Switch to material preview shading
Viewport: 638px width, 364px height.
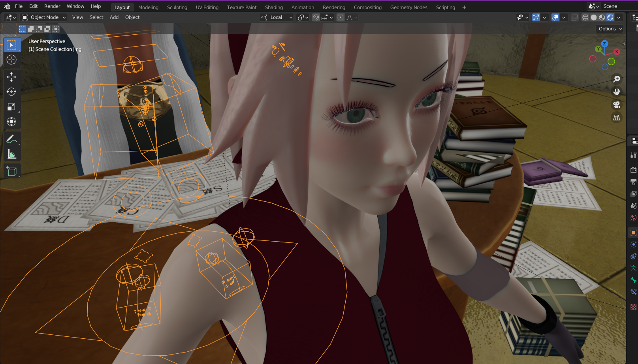click(602, 17)
